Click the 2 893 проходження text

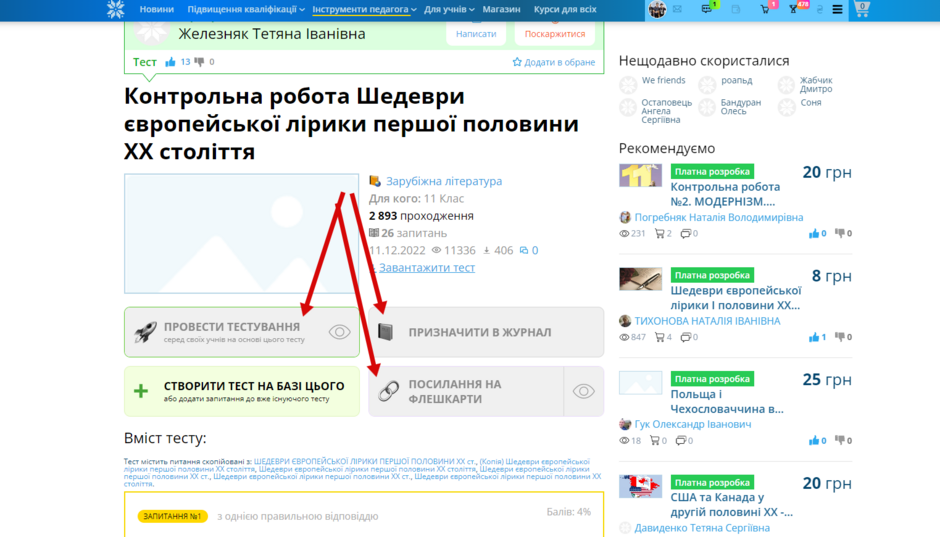tap(421, 216)
